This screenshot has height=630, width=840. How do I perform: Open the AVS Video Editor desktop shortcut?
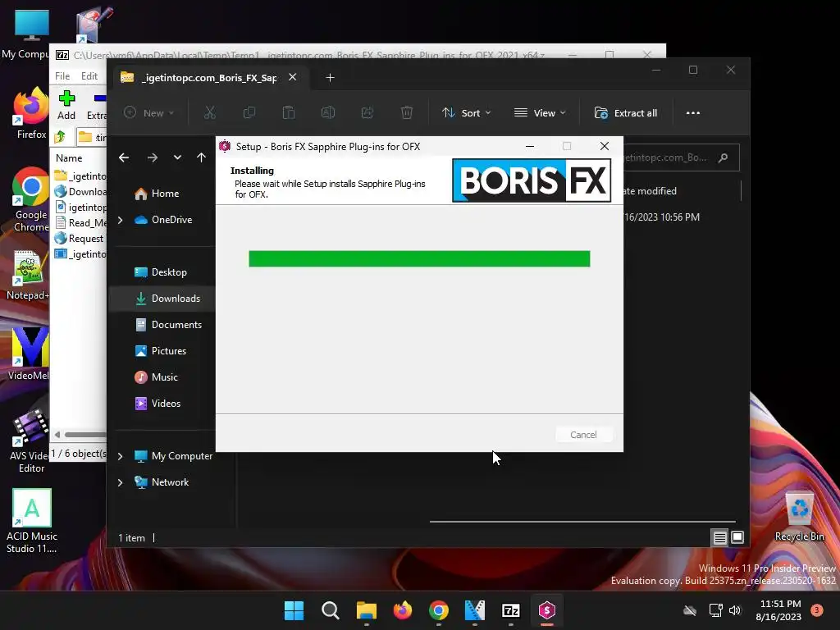tap(30, 441)
